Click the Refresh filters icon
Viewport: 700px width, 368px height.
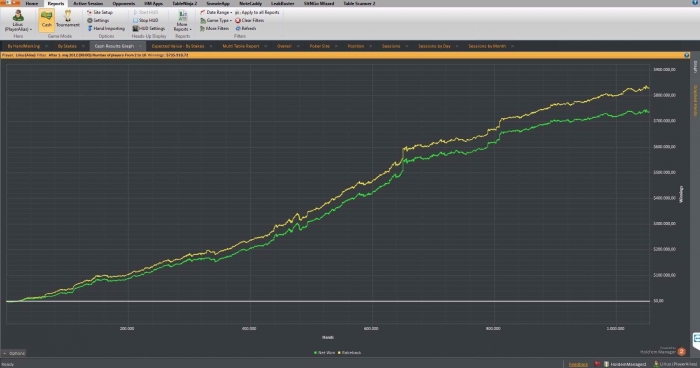click(x=238, y=29)
